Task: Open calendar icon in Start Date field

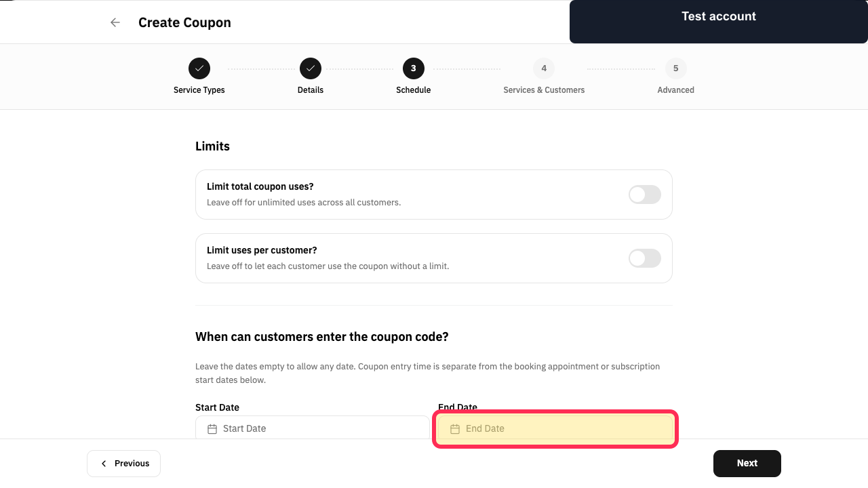Action: point(212,429)
